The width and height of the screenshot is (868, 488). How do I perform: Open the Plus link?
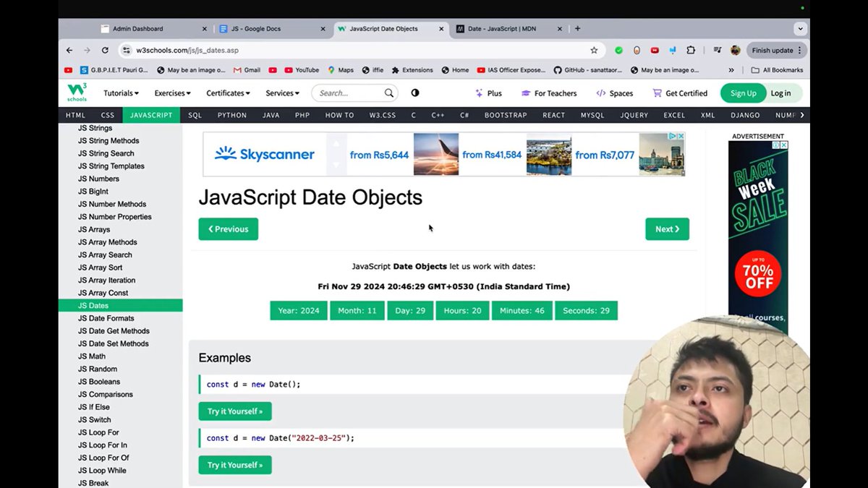(488, 93)
